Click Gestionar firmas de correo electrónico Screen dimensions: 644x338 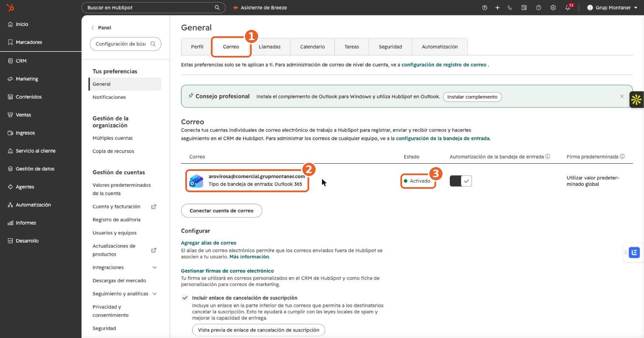pyautogui.click(x=227, y=271)
